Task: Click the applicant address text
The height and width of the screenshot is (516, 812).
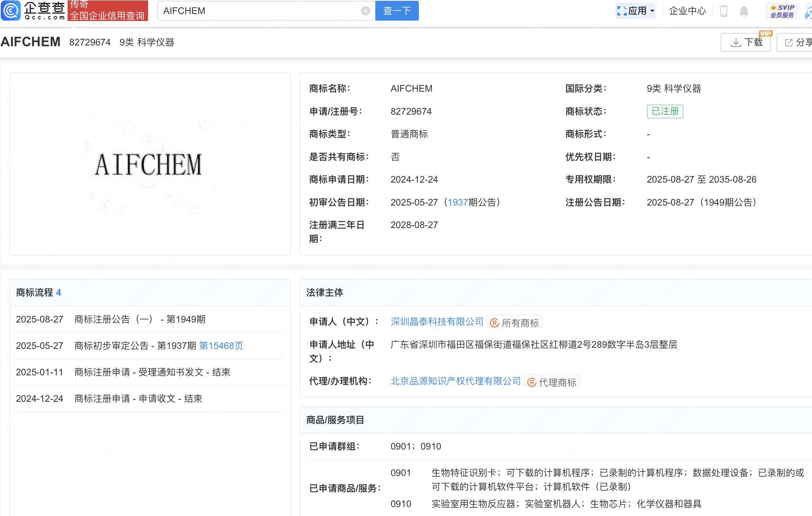Action: coord(533,345)
